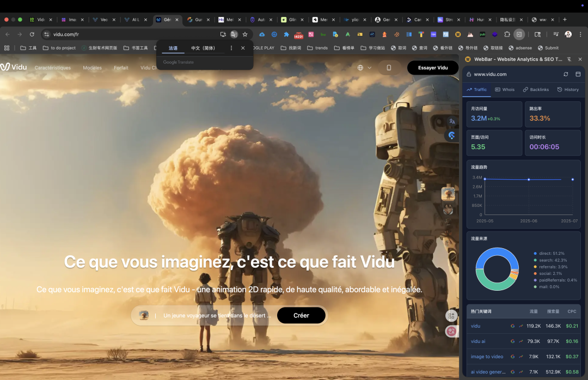Switch to the Backlinks tab
This screenshot has height=380, width=588.
click(536, 90)
